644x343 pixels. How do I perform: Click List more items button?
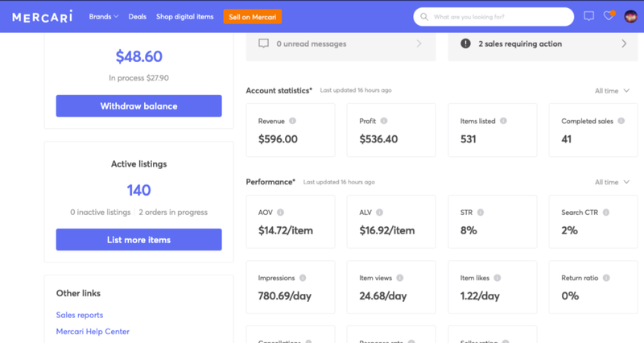point(138,239)
